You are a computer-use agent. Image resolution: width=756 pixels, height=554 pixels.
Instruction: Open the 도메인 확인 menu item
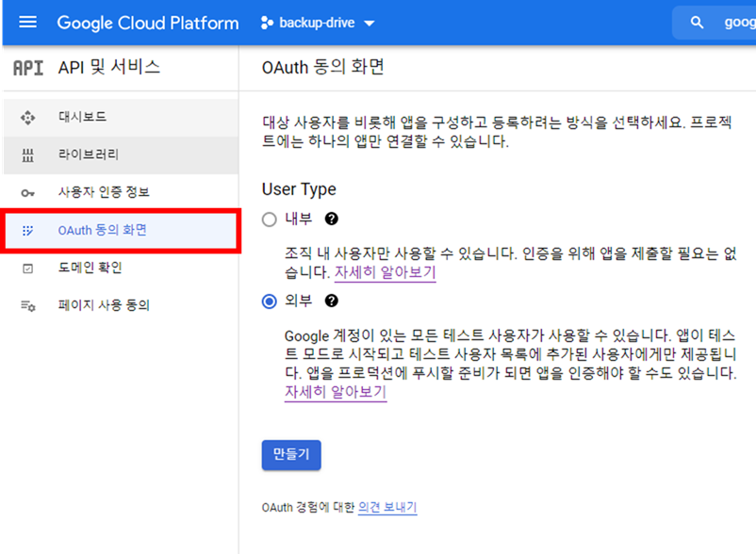tap(121, 268)
